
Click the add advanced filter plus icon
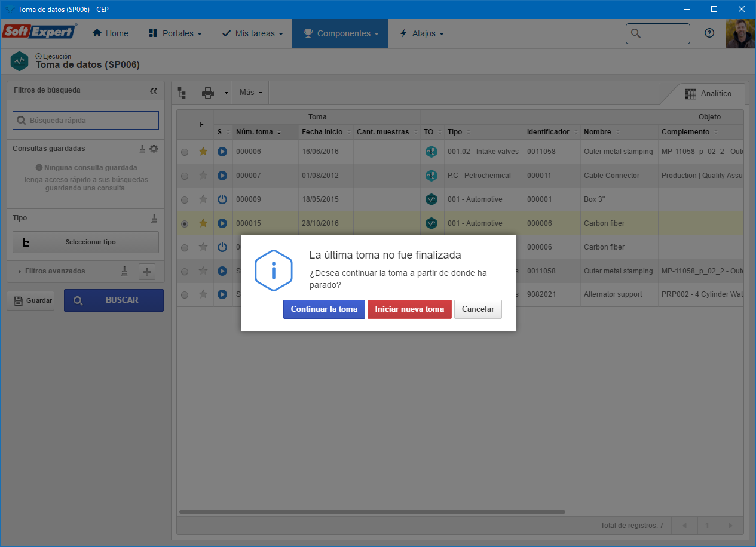pos(147,272)
